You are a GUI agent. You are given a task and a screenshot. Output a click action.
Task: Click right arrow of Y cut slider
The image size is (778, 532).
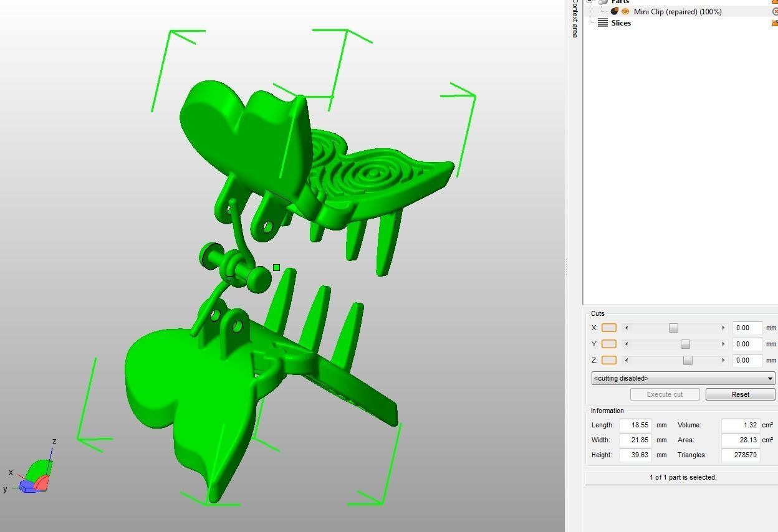[x=723, y=344]
